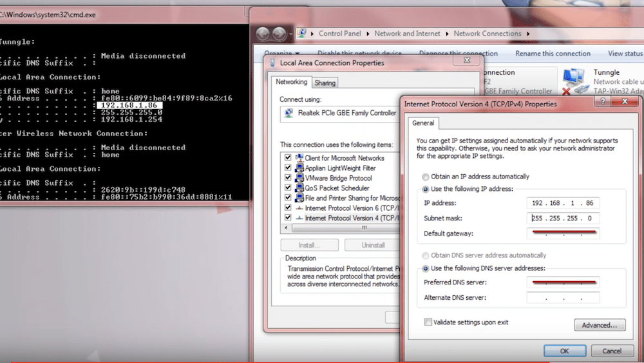644x363 pixels.
Task: Click the Subnet mask input field
Action: [563, 219]
